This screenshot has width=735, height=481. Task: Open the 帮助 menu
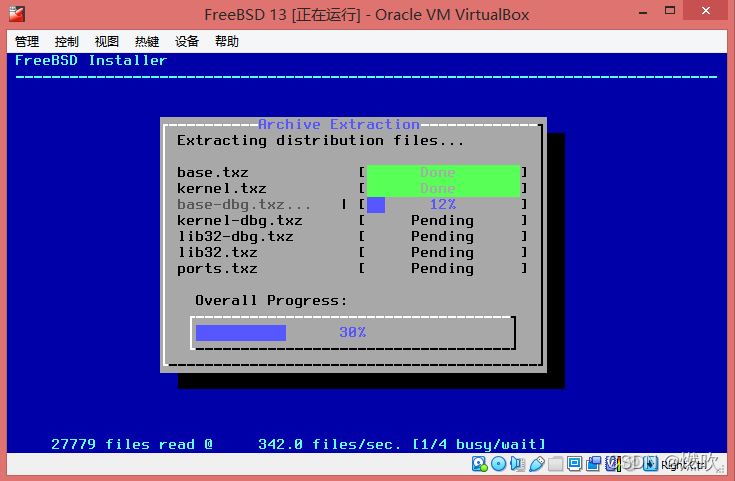227,42
